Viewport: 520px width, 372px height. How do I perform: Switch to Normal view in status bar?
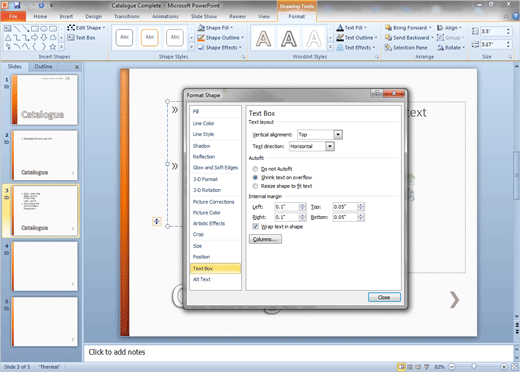click(x=402, y=367)
